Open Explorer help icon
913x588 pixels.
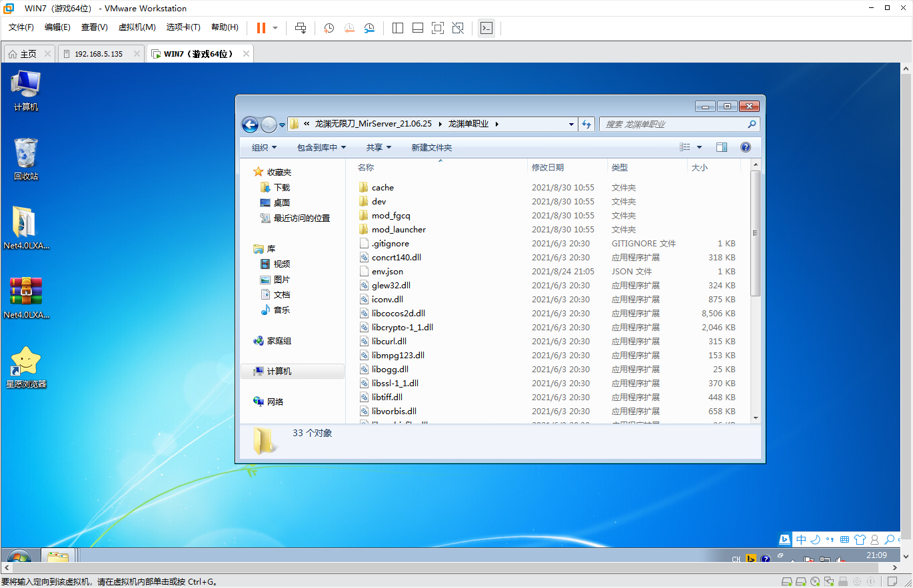click(746, 147)
